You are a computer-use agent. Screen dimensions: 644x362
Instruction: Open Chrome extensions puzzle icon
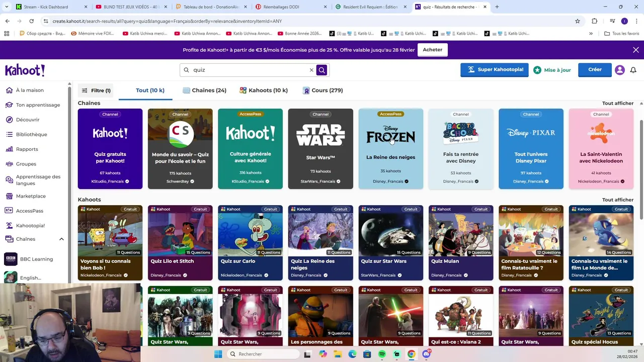click(594, 21)
